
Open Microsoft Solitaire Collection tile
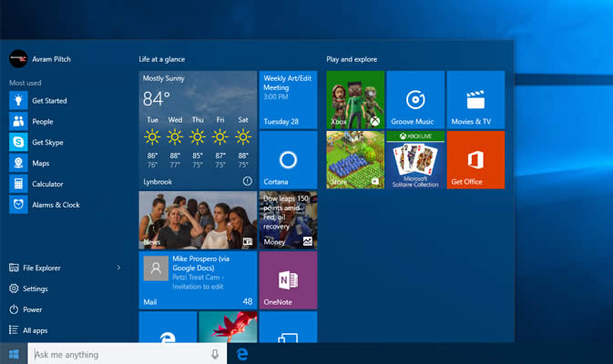point(415,159)
